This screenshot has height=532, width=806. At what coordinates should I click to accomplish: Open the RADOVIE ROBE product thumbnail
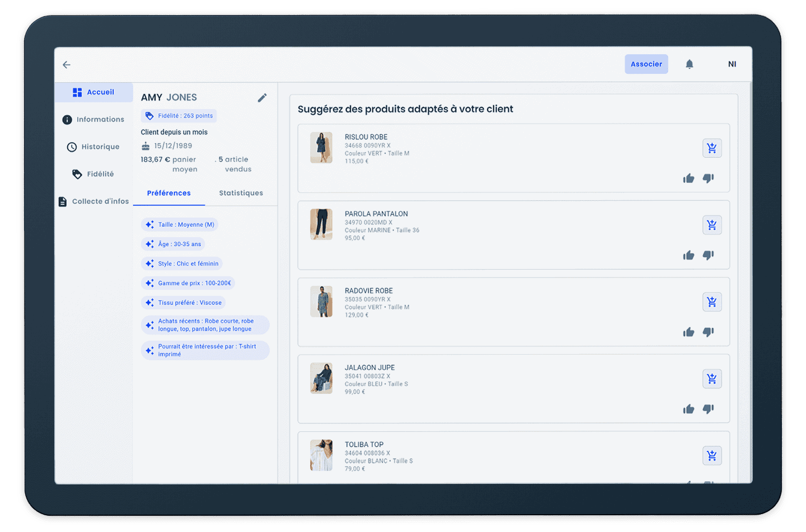click(321, 302)
